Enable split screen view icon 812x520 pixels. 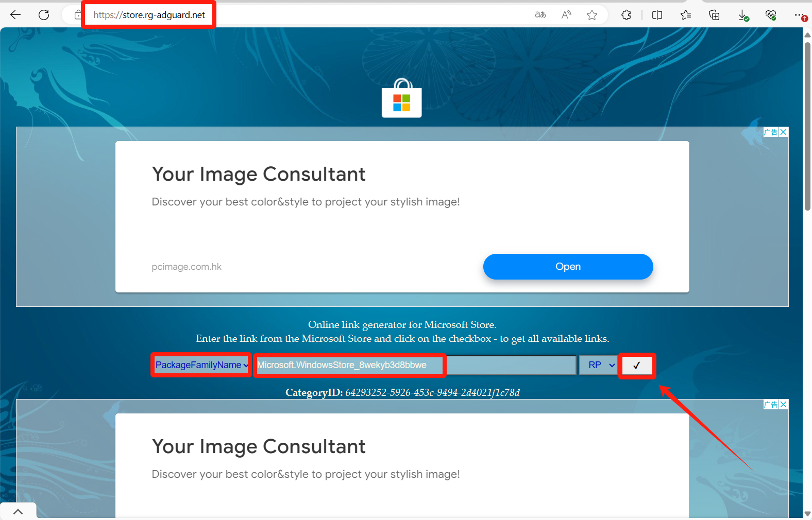point(657,15)
